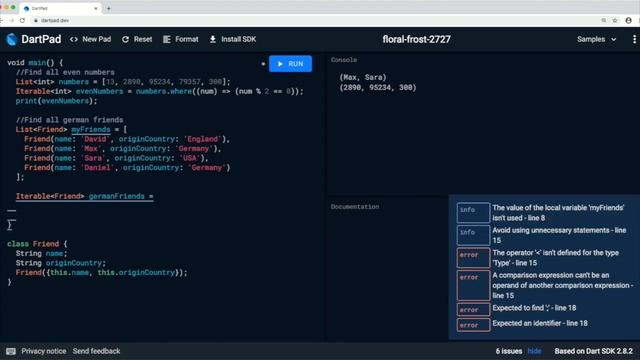
Task: Open a new browser tab
Action: tap(109, 8)
